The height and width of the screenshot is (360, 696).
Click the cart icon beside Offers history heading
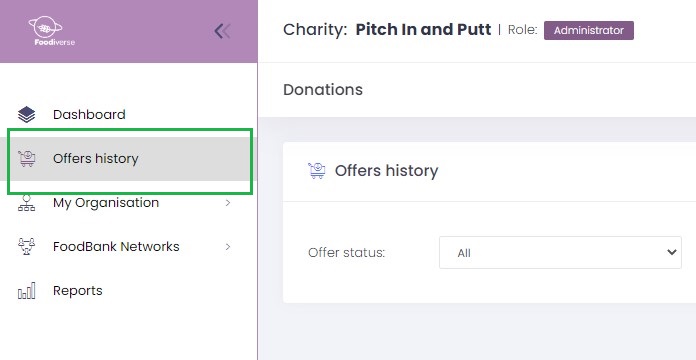coord(316,170)
